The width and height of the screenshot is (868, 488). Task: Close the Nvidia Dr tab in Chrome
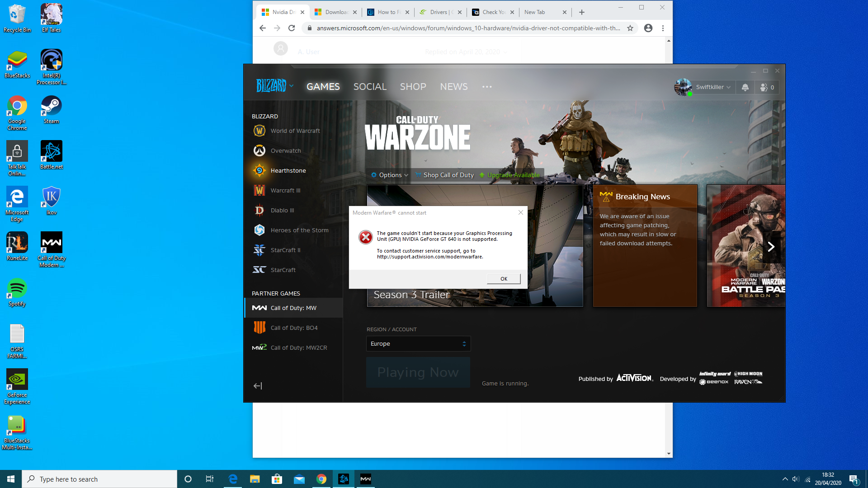302,12
